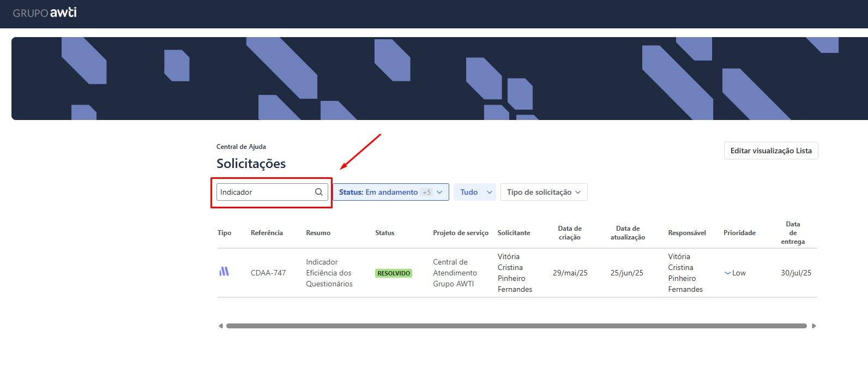This screenshot has height=390, width=868.
Task: Click the update date 25/jun/25
Action: [x=627, y=273]
